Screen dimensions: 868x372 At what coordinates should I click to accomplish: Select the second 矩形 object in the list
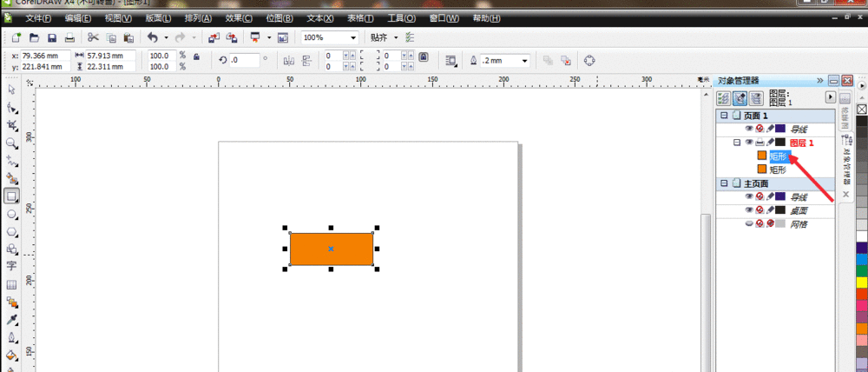point(777,169)
